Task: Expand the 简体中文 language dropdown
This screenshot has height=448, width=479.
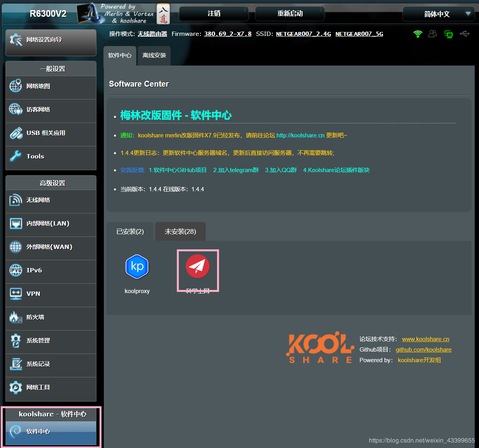Action: (x=438, y=14)
